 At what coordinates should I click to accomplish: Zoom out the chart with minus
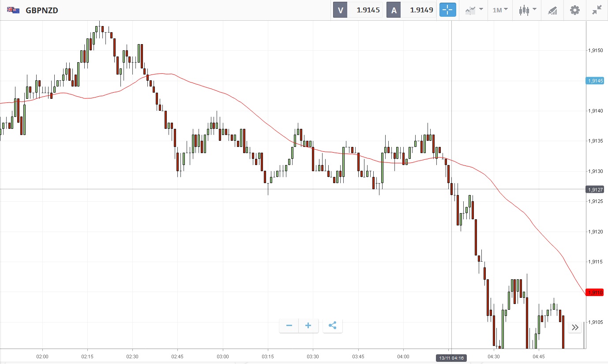pyautogui.click(x=289, y=326)
